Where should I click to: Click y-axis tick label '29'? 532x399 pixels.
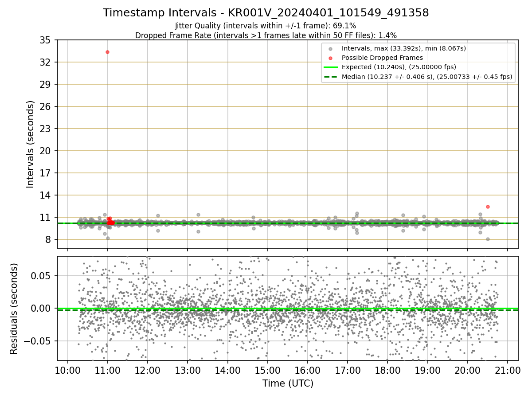pos(46,84)
